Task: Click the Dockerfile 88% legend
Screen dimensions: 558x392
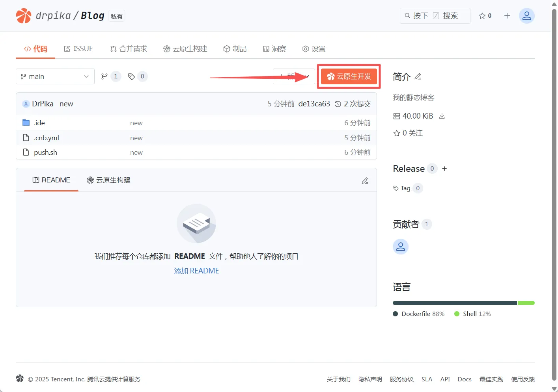Action: pos(418,314)
